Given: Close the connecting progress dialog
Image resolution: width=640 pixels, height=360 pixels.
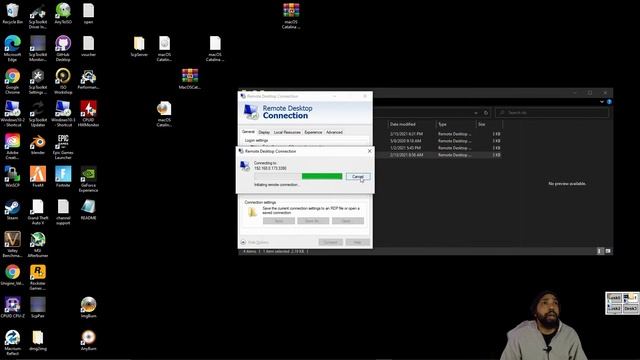Looking at the screenshot, I should [369, 151].
